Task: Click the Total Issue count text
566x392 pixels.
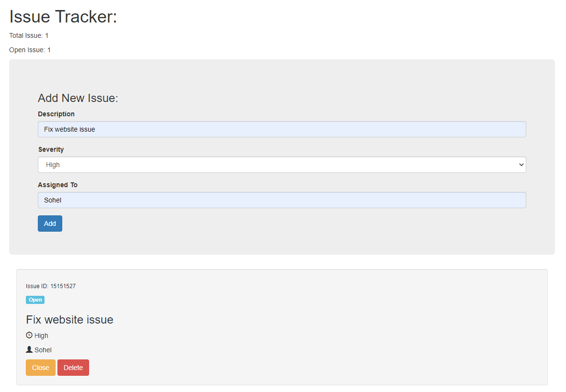Action: pos(29,35)
